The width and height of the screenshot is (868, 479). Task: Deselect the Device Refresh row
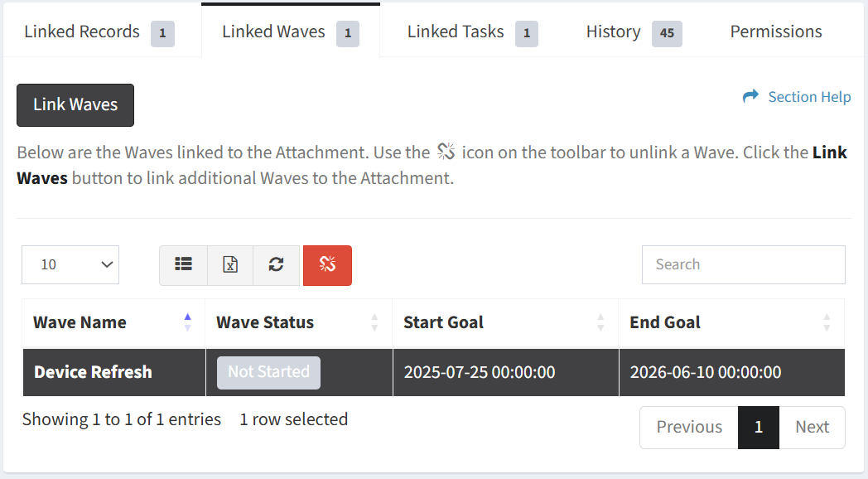[433, 372]
